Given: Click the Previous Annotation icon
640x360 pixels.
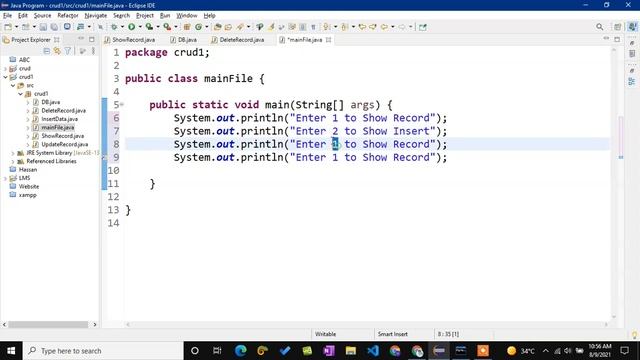Looking at the screenshot, I should (344, 27).
